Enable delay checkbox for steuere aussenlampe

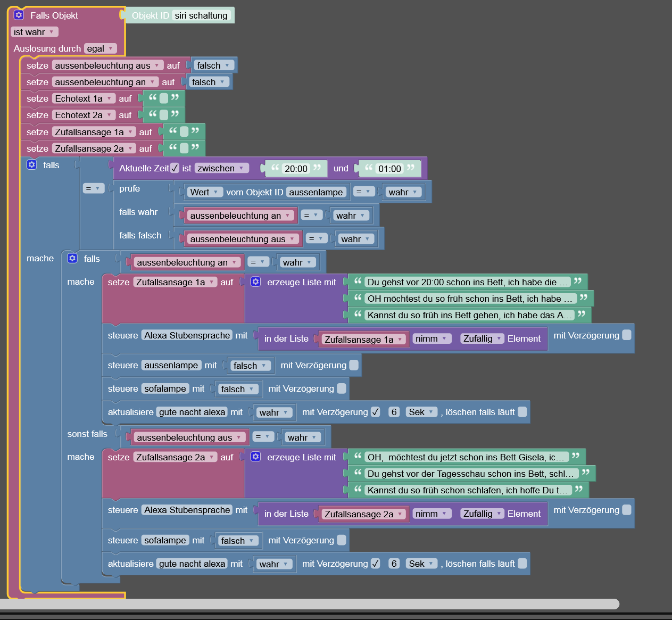tap(354, 365)
